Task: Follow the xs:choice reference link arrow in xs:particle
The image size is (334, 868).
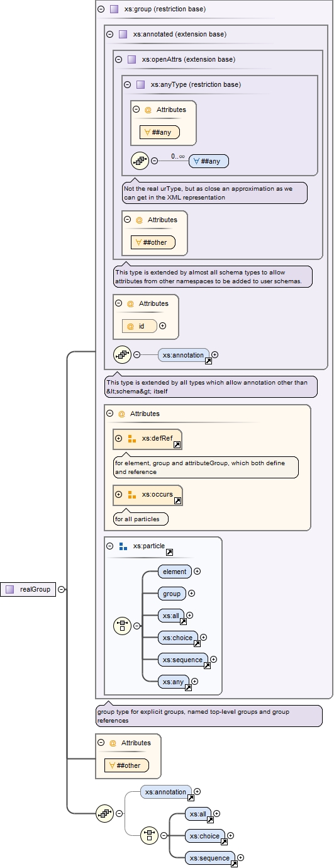Action: 197,644
